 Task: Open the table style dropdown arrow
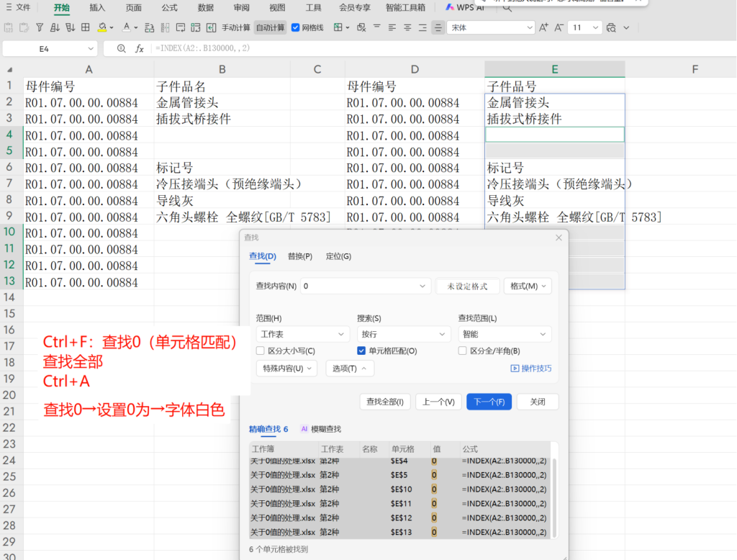pos(348,28)
